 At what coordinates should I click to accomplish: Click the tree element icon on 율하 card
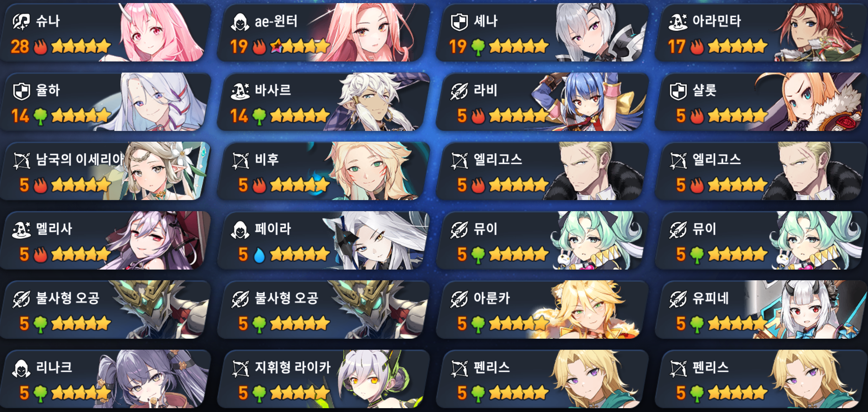(40, 116)
